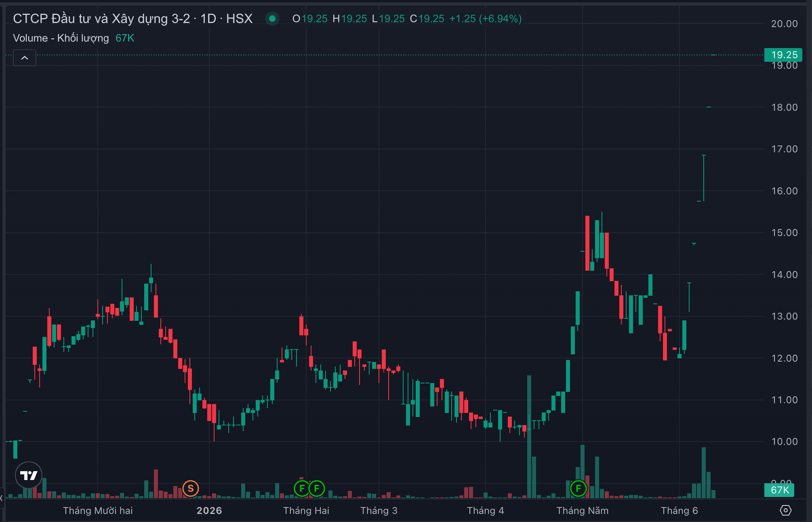Open the green F marker near Tháng Năm

click(x=578, y=489)
